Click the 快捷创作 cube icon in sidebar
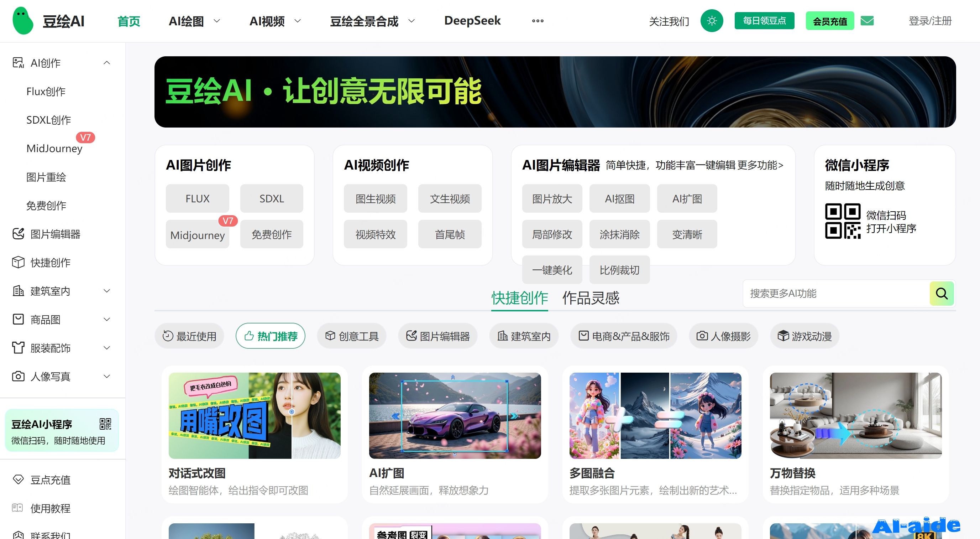 click(18, 262)
